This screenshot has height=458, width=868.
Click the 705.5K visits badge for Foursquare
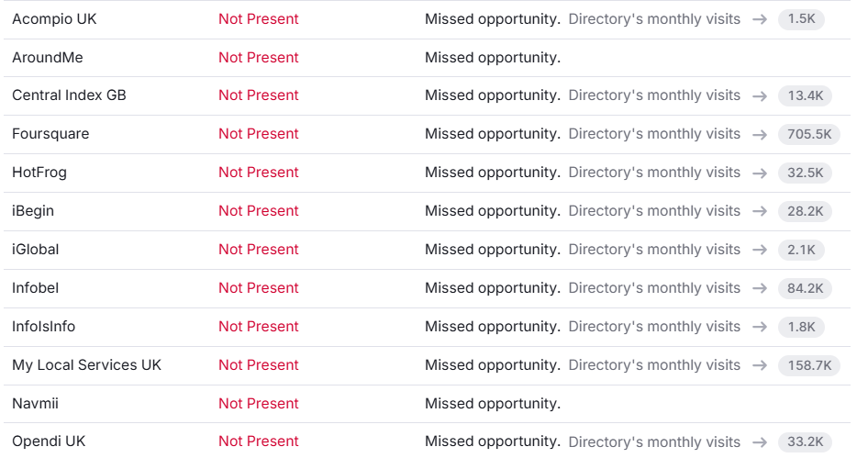coord(808,134)
